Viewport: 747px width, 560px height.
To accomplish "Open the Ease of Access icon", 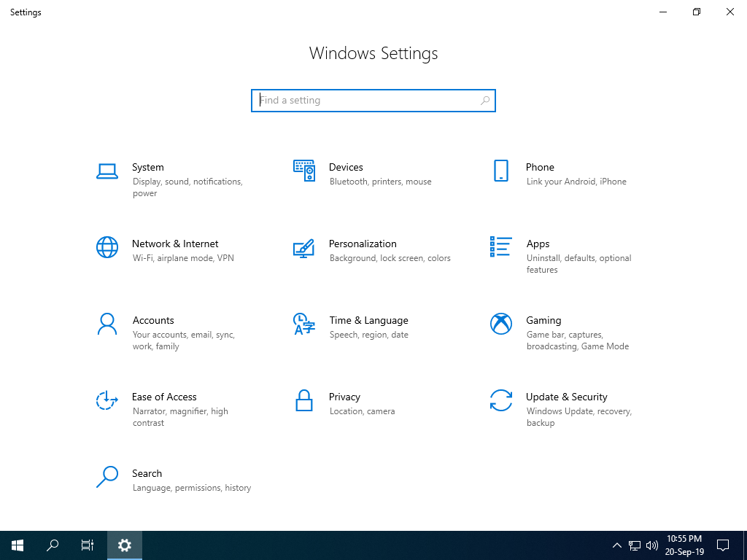I will coord(107,400).
